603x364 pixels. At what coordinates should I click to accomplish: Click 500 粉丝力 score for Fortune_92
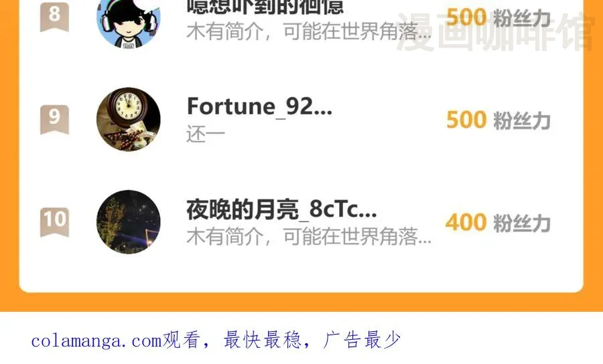[498, 120]
